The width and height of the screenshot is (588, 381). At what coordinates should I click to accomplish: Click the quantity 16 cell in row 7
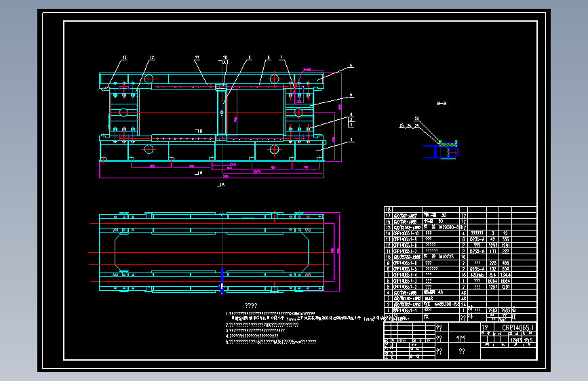click(x=463, y=275)
